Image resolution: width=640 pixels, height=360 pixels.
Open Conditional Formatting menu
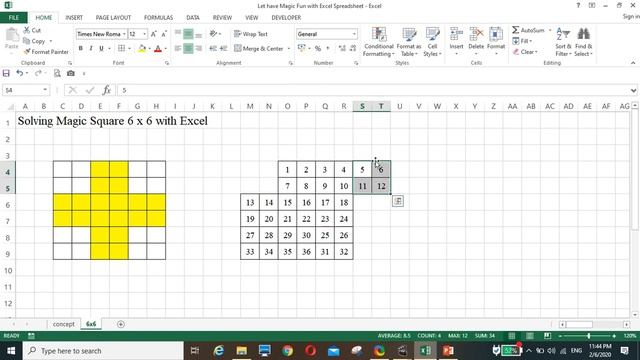[378, 42]
